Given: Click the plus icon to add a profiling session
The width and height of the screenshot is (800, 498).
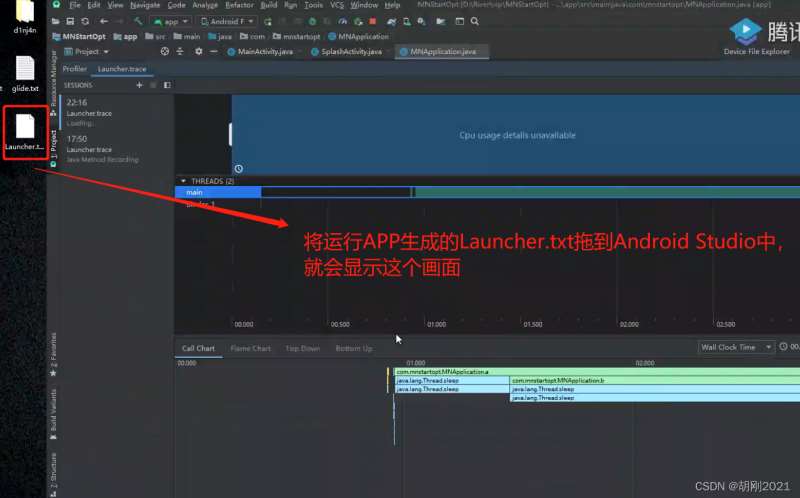Looking at the screenshot, I should coord(139,85).
